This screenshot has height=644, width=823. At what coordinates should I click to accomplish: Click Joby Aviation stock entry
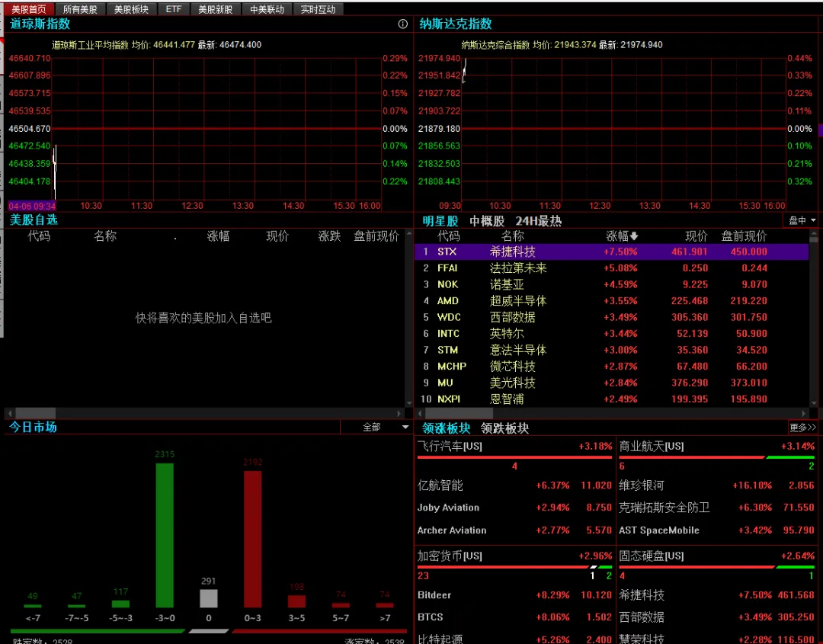[x=448, y=508]
